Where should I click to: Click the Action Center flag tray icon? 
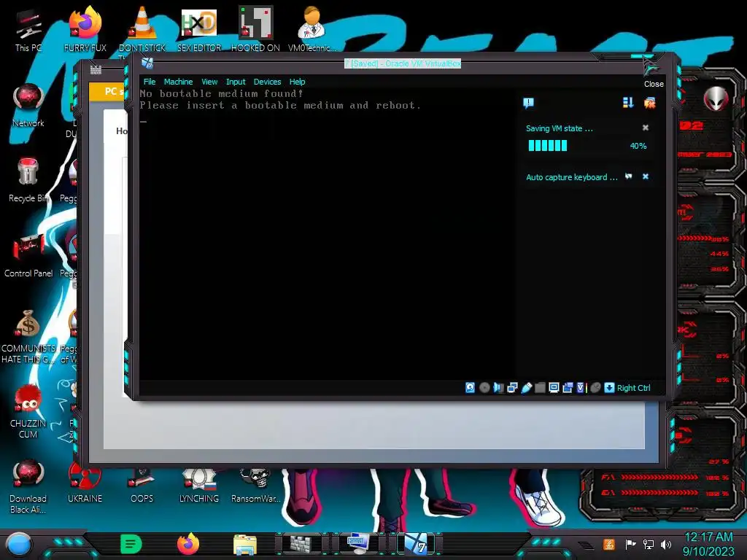coord(630,544)
